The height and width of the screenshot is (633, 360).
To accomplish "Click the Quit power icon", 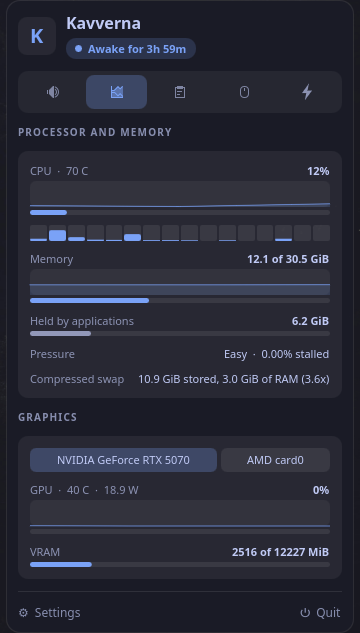I will 305,613.
